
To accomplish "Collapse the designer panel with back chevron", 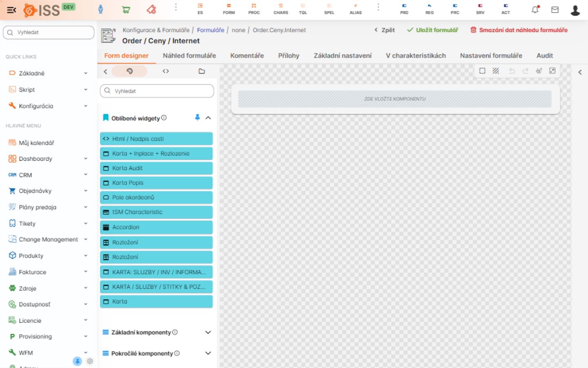I will point(105,71).
